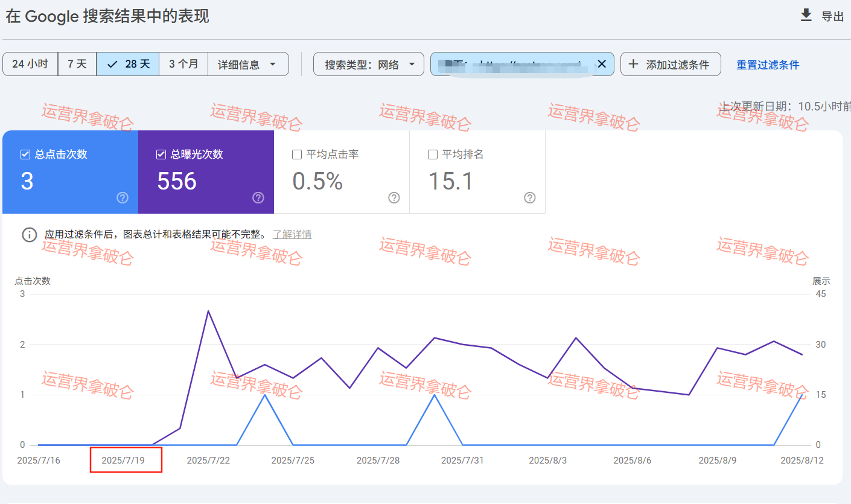The width and height of the screenshot is (851, 504).
Task: Click the 展示 axis title
Action: 821,281
